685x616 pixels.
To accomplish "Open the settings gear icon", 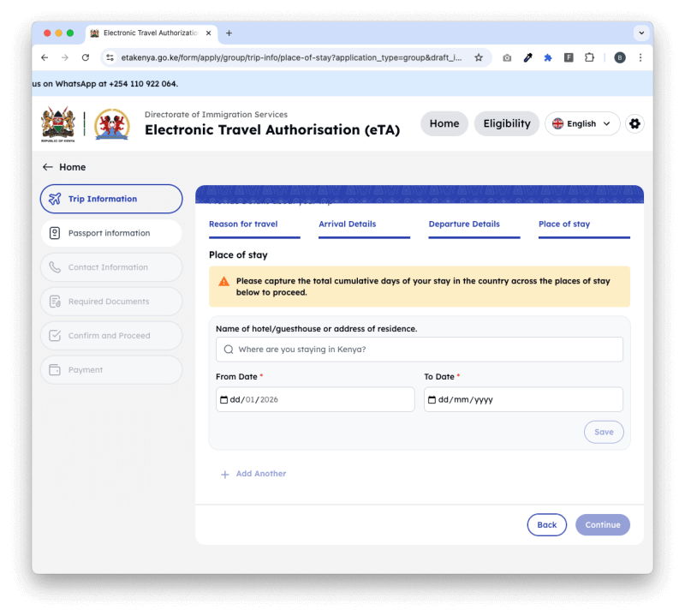I will click(634, 123).
